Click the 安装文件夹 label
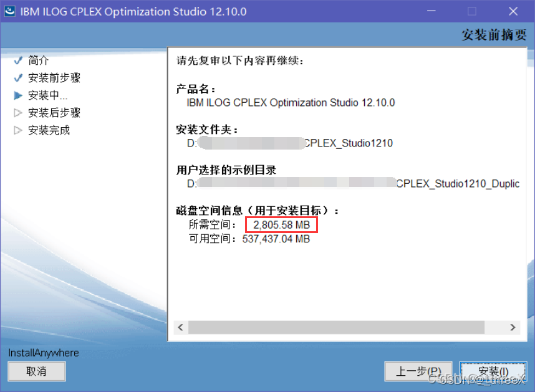 tap(207, 130)
